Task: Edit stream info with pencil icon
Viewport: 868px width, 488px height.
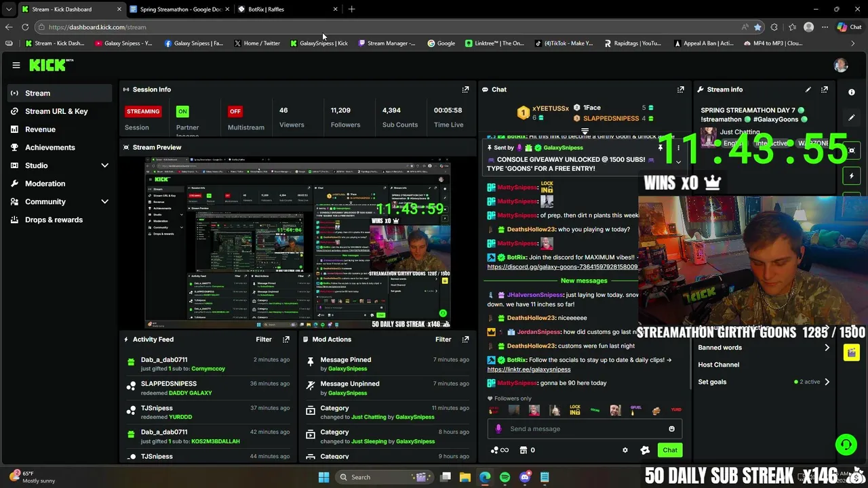Action: click(x=808, y=89)
